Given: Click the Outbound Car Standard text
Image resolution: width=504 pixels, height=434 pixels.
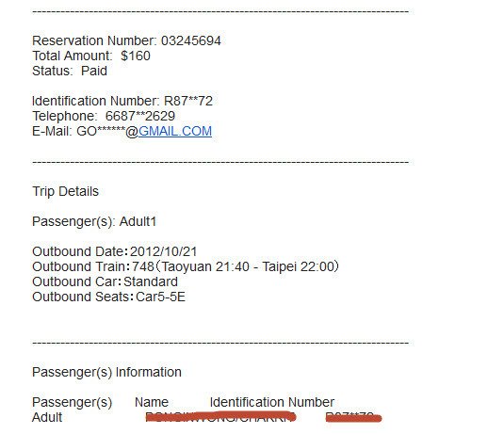Looking at the screenshot, I should (105, 281).
